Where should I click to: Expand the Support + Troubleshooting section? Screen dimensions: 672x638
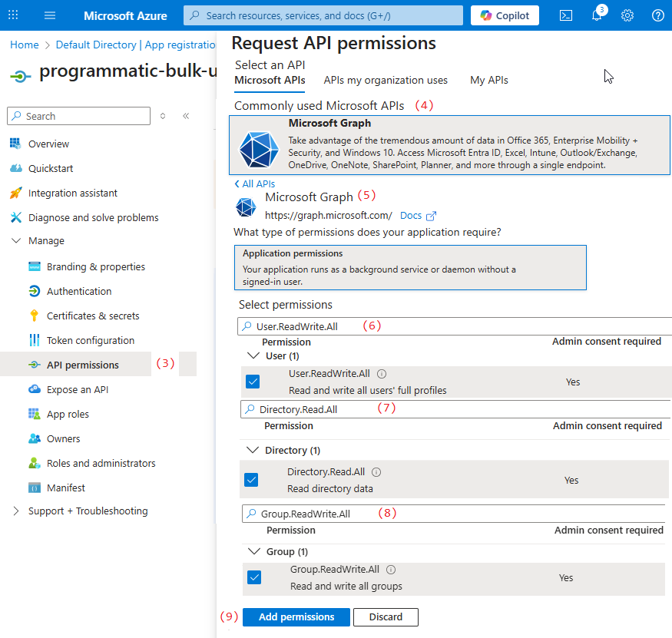[x=16, y=511]
